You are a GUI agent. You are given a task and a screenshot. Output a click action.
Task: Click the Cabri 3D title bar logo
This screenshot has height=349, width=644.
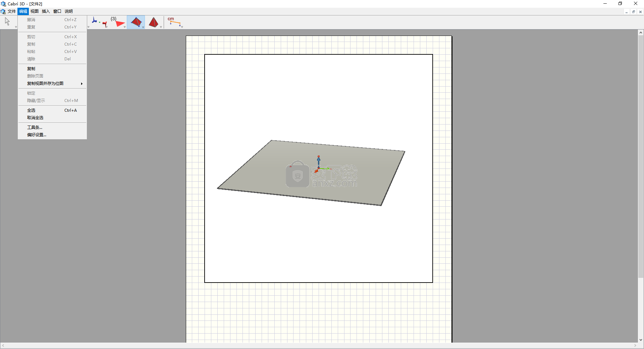3,4
